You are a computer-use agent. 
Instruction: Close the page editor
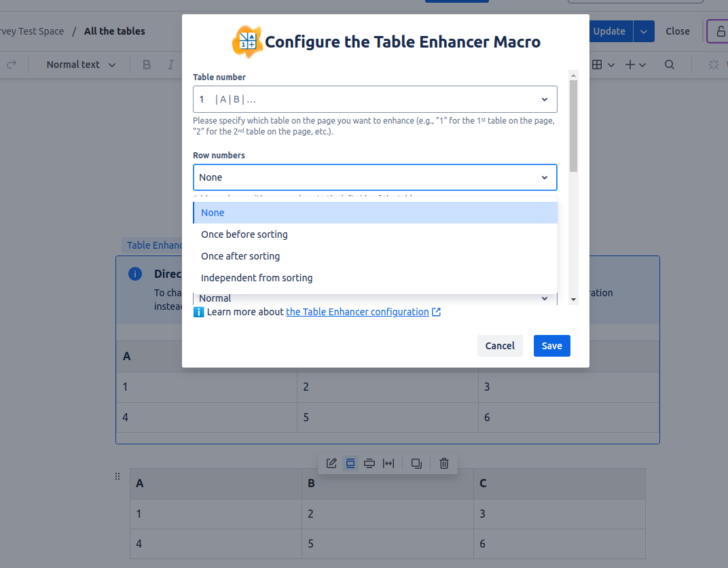click(x=677, y=31)
